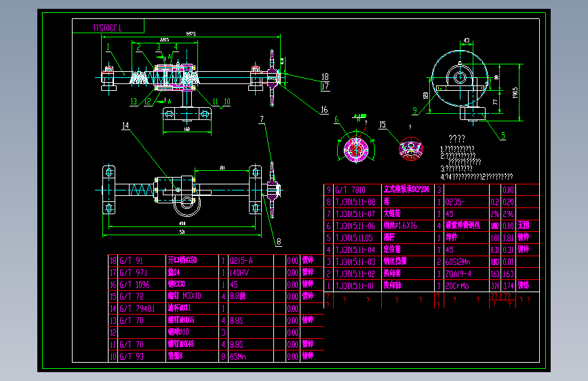This screenshot has width=588, height=381.
Task: Click the mirrored TJ3015.11 drawing number box
Action: [x=108, y=26]
